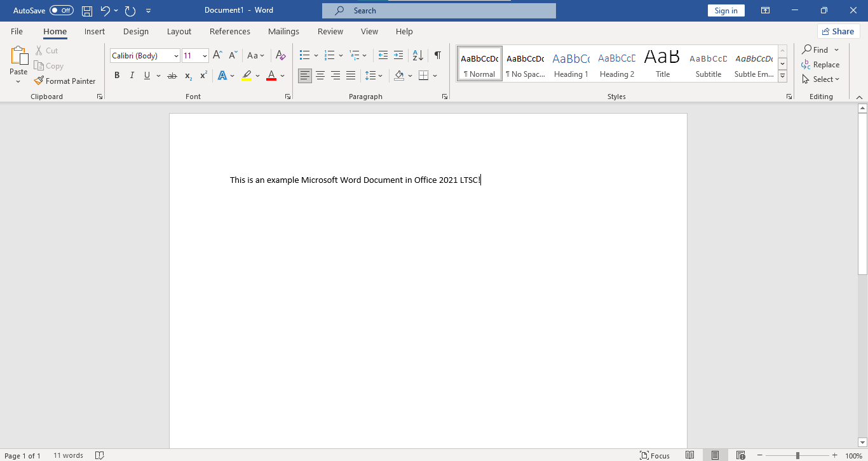The width and height of the screenshot is (868, 461).
Task: Decrease paragraph indent
Action: coord(383,55)
